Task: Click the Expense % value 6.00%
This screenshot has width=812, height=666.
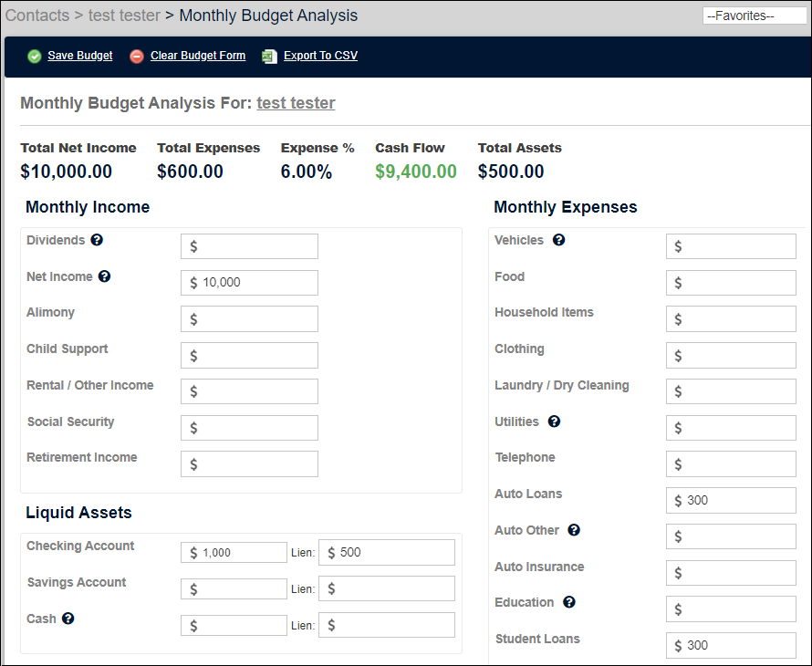Action: [x=306, y=172]
